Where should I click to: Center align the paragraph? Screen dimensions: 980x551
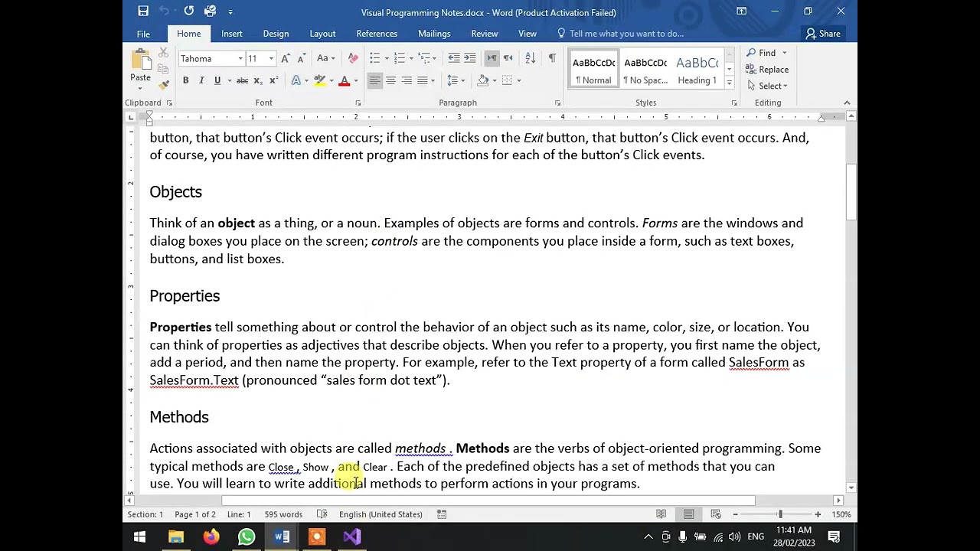(390, 80)
